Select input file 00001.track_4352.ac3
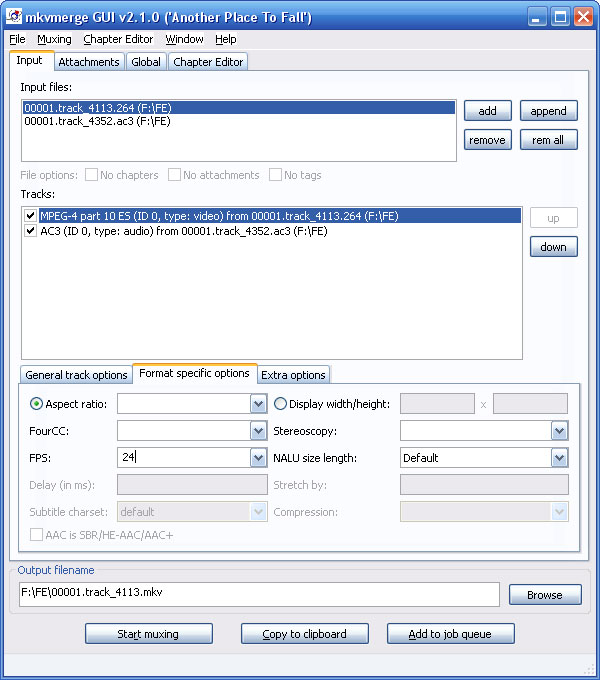The image size is (600, 680). pos(239,121)
